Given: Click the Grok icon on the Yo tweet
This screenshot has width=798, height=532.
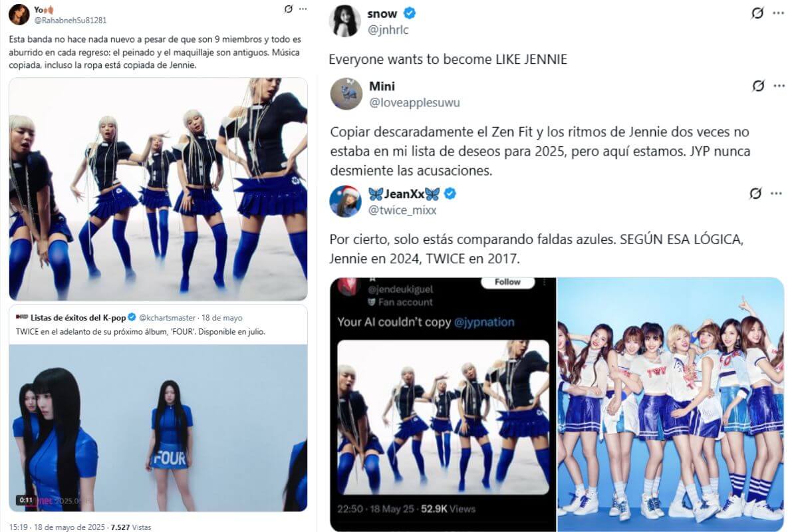Looking at the screenshot, I should tap(287, 9).
